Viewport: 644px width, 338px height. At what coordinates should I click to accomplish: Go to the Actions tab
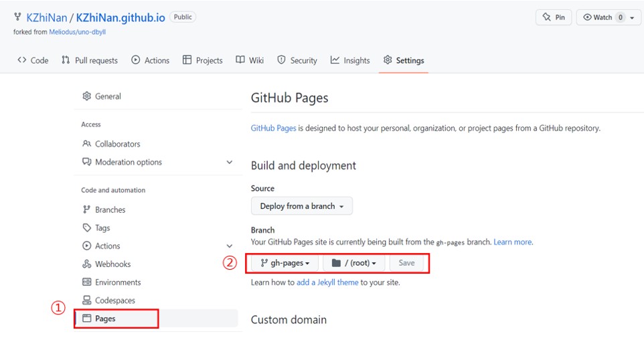coord(151,60)
